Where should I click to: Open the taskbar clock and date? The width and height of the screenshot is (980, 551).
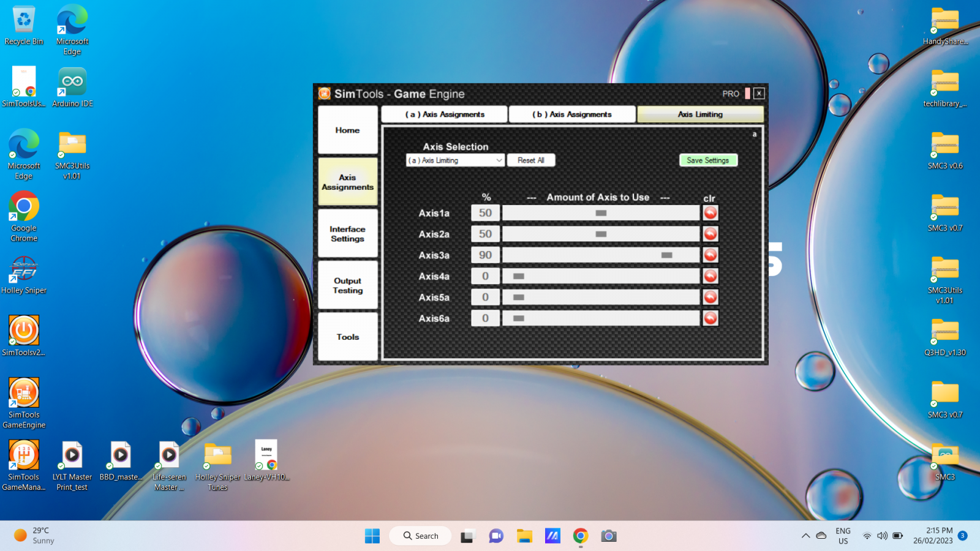click(x=933, y=536)
